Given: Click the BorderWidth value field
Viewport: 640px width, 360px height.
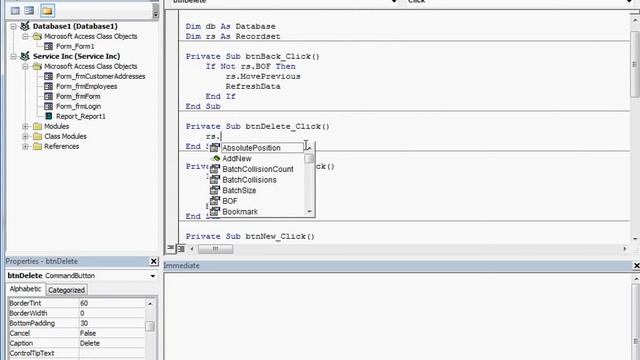Looking at the screenshot, I should point(112,313).
